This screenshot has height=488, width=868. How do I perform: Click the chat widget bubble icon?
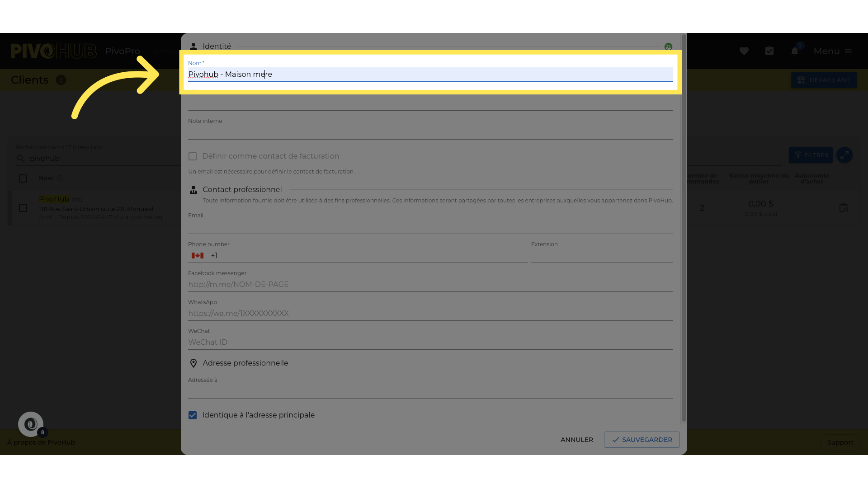point(31,424)
